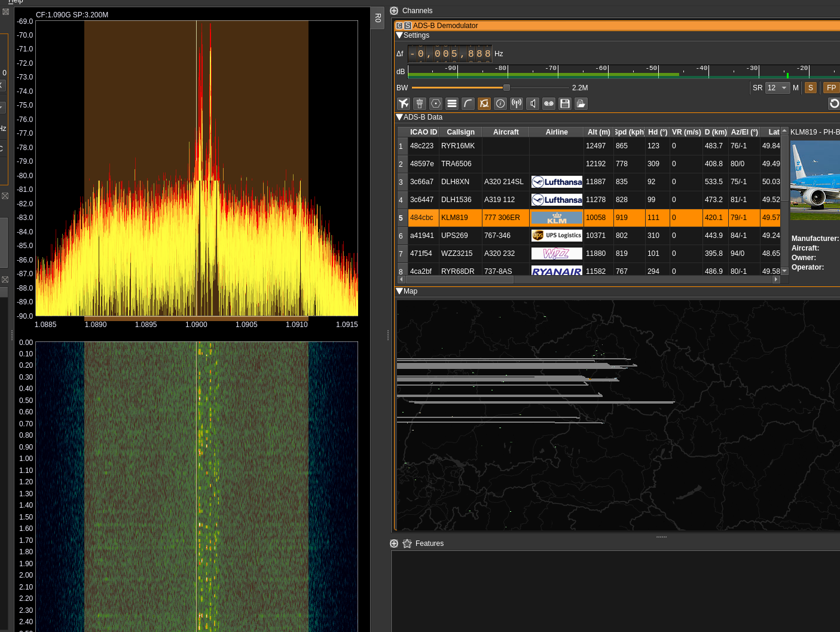The image size is (840, 632).
Task: Click the antenna feed icon
Action: click(517, 103)
